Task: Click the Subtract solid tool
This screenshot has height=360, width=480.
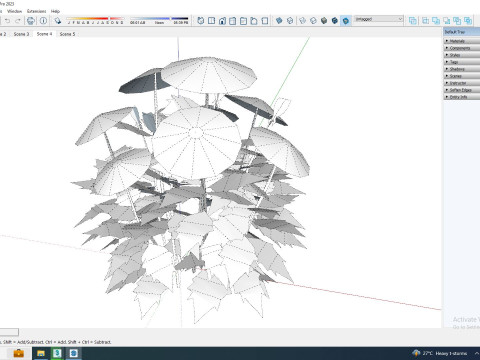Action: (446, 21)
